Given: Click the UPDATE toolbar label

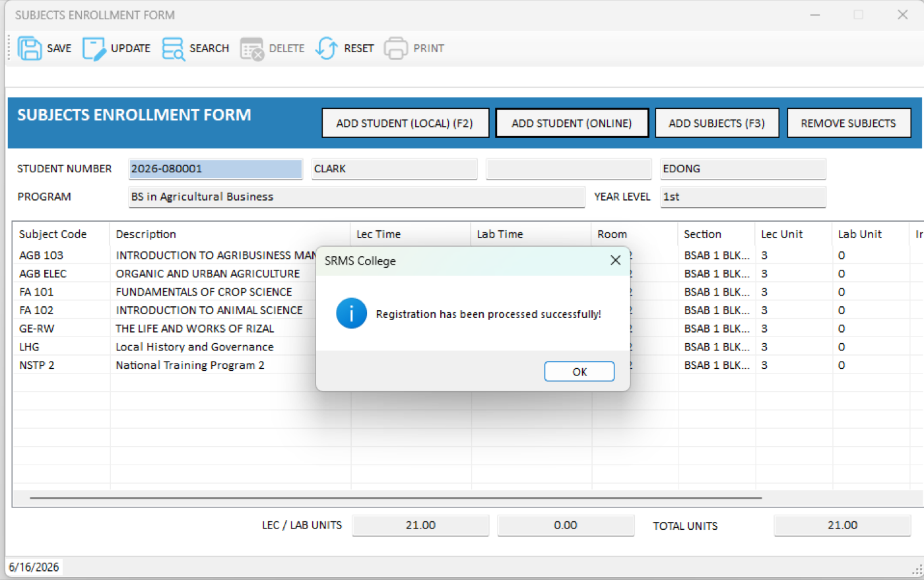Looking at the screenshot, I should point(131,48).
